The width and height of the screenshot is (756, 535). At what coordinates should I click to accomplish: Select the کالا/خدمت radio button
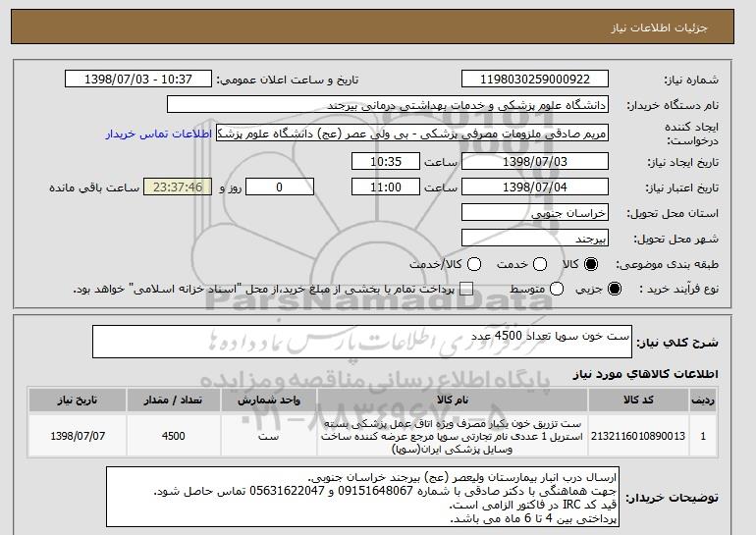point(474,264)
